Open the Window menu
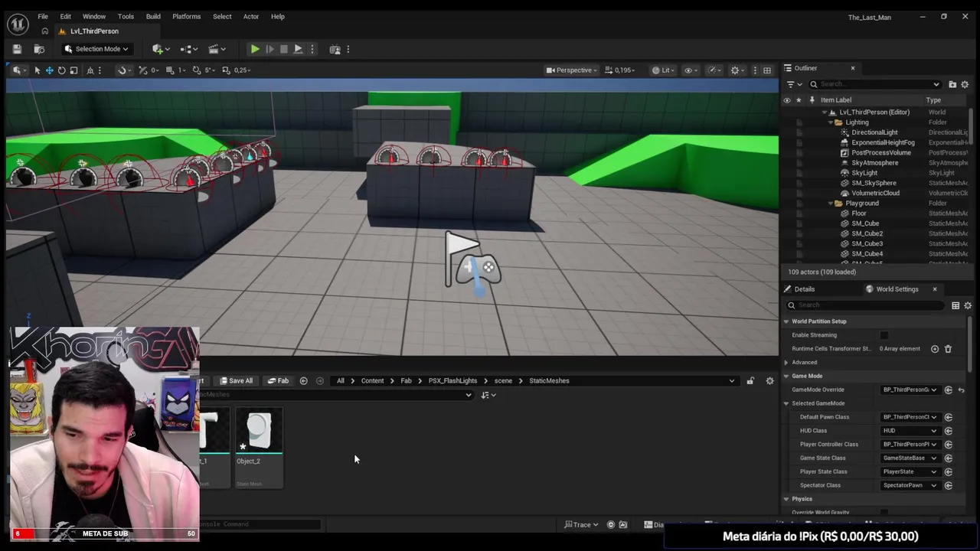The height and width of the screenshot is (551, 980). pos(94,17)
